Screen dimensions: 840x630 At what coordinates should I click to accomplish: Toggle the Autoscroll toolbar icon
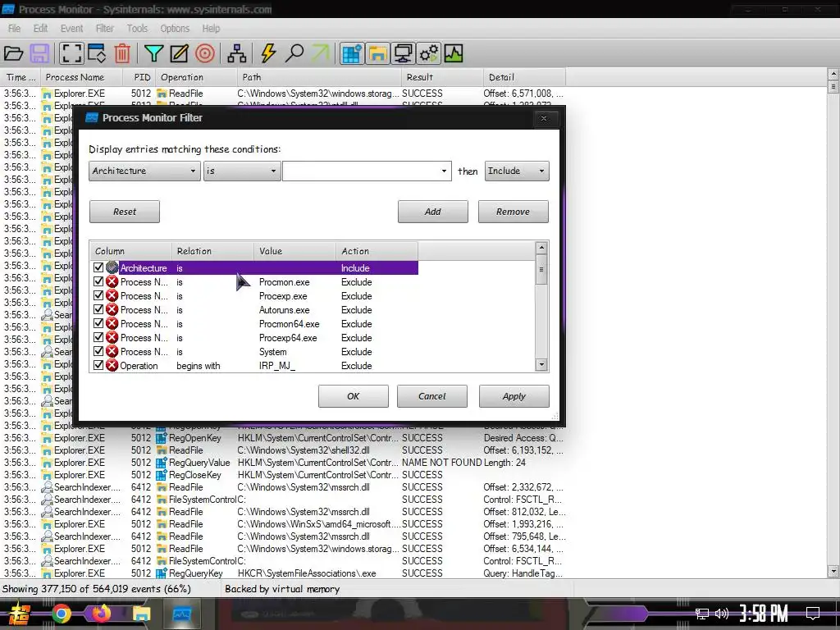97,53
